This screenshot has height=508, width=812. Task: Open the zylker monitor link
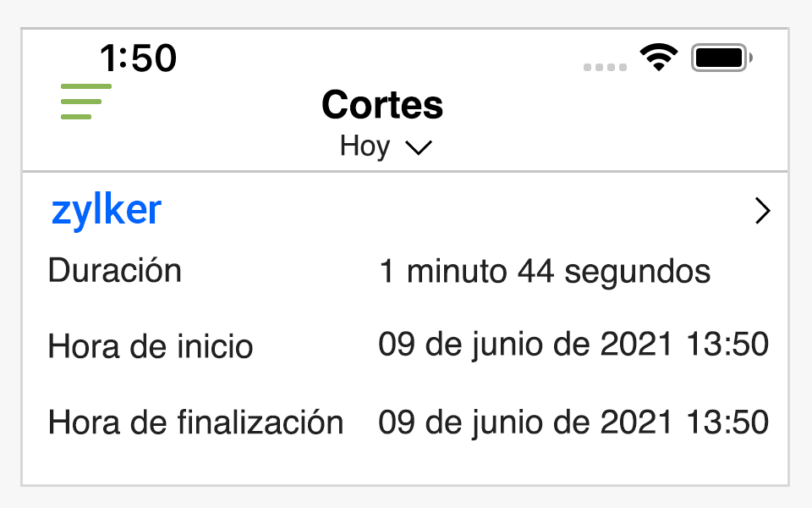pos(107,210)
